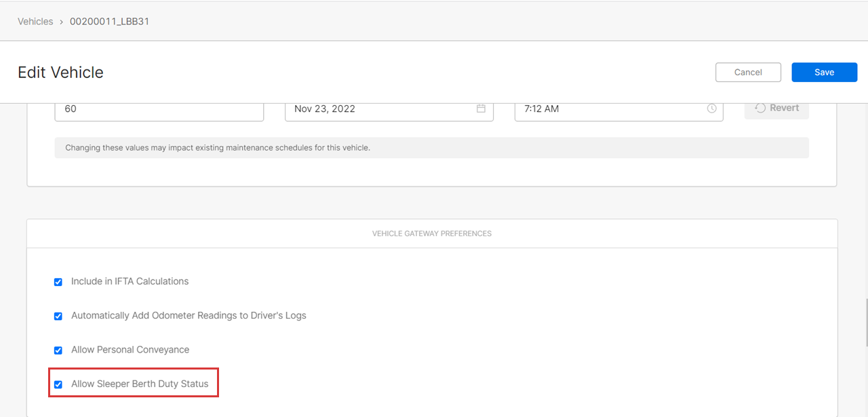This screenshot has width=868, height=417.
Task: Click the maintenance schedules warning note
Action: [431, 148]
